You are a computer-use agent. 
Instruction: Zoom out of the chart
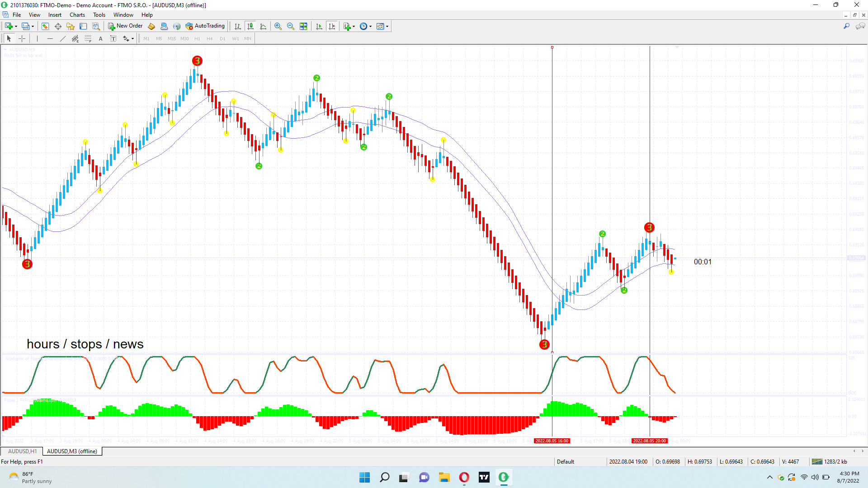[291, 26]
